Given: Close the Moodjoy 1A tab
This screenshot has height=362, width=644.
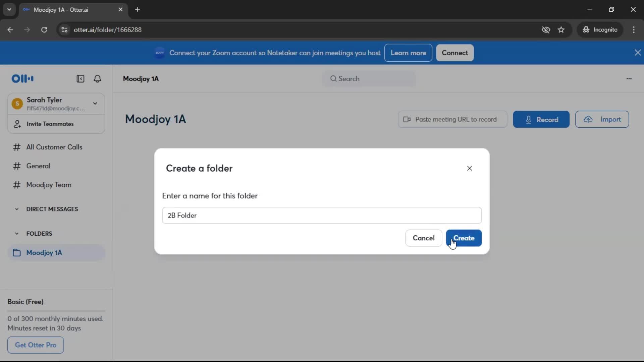Looking at the screenshot, I should tap(120, 10).
